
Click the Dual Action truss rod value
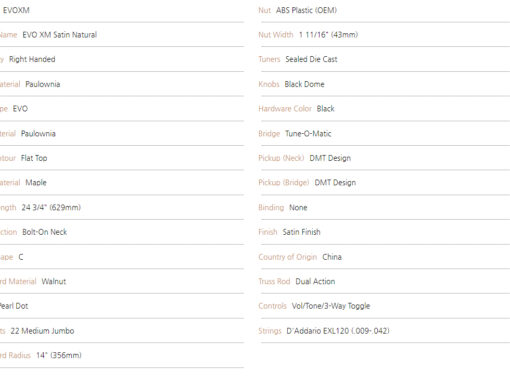pyautogui.click(x=315, y=282)
